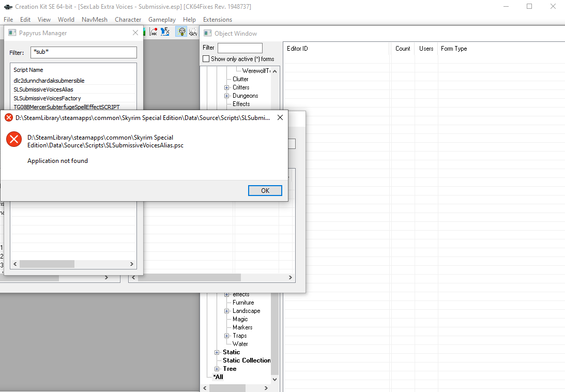Open the Extensions menu
The height and width of the screenshot is (392, 565).
point(218,20)
